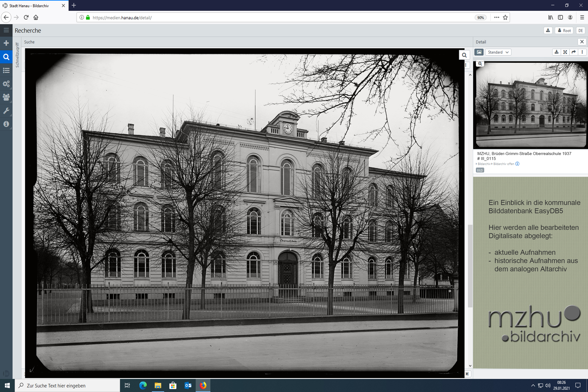Share the record with the arrow icon
The image size is (588, 392).
coord(574,52)
